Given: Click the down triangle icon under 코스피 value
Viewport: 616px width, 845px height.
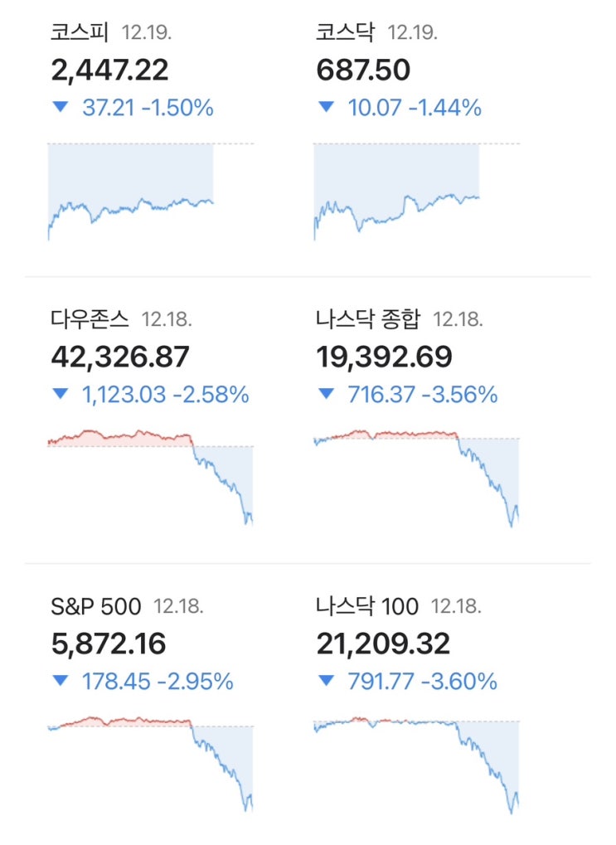Looking at the screenshot, I should point(60,108).
